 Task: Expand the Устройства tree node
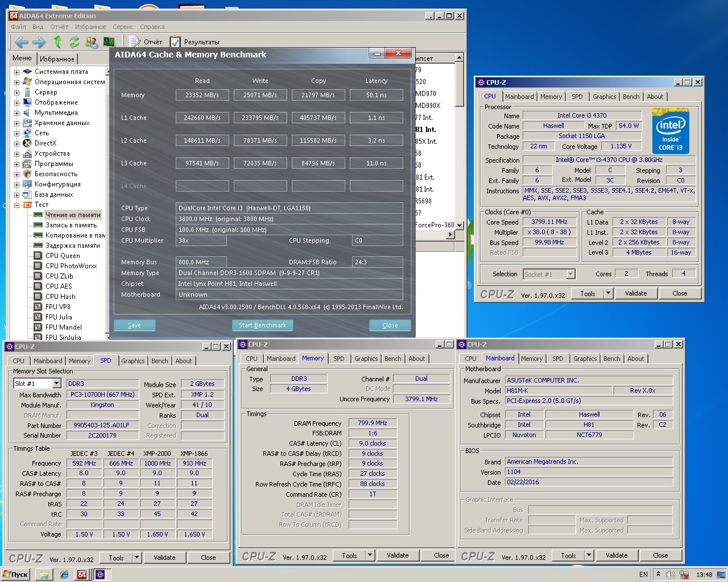(17, 154)
